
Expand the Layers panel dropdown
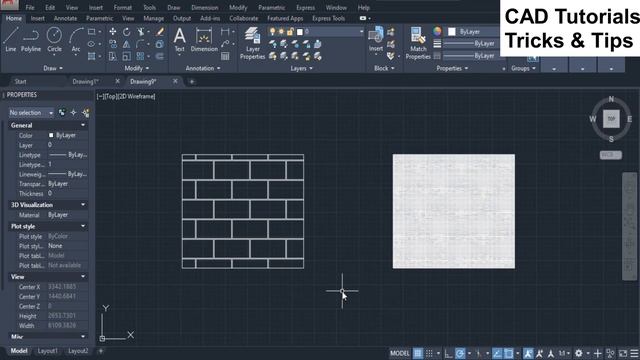tap(302, 68)
